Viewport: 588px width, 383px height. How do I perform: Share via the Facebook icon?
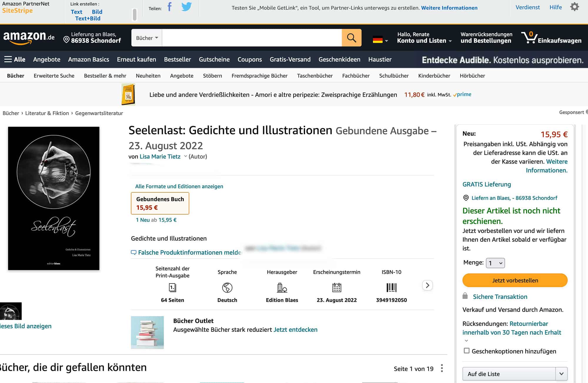[x=170, y=6]
